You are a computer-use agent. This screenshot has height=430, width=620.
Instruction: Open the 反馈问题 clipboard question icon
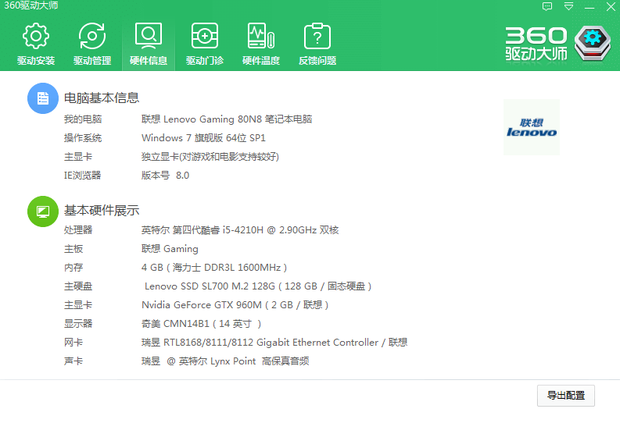[317, 36]
